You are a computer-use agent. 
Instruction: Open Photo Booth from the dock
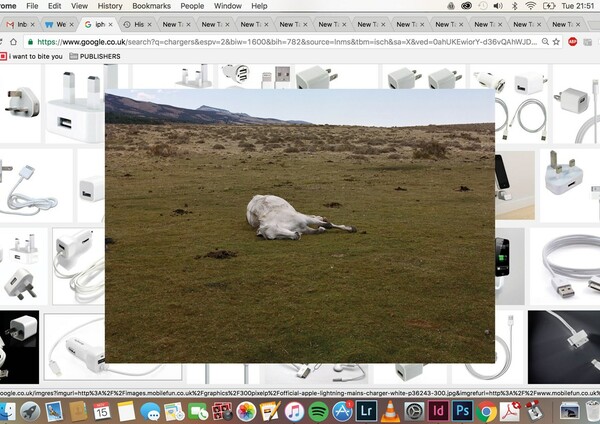pos(222,411)
